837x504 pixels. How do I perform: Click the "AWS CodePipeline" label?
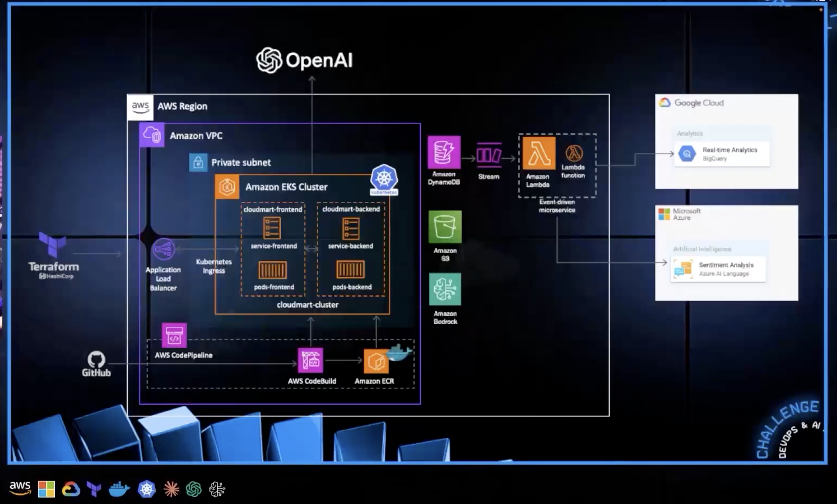click(x=184, y=355)
